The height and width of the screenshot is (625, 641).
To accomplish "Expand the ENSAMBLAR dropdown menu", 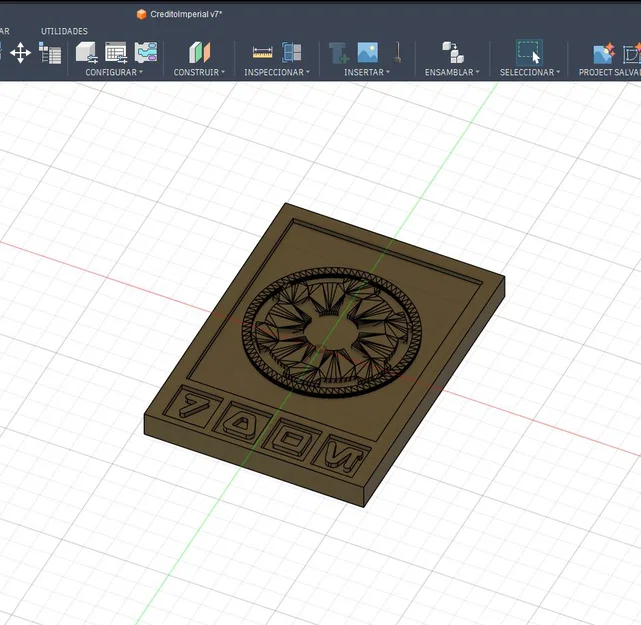I will pos(452,72).
